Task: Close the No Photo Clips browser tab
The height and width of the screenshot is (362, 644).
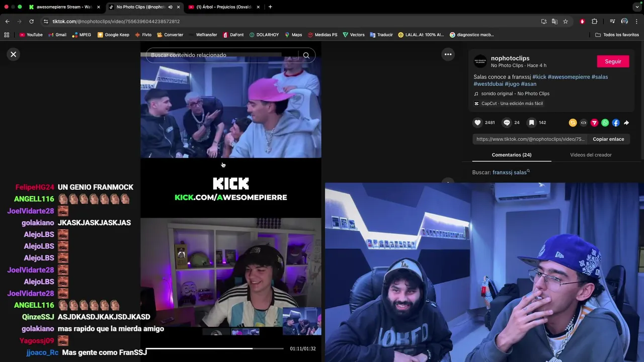Action: (178, 7)
